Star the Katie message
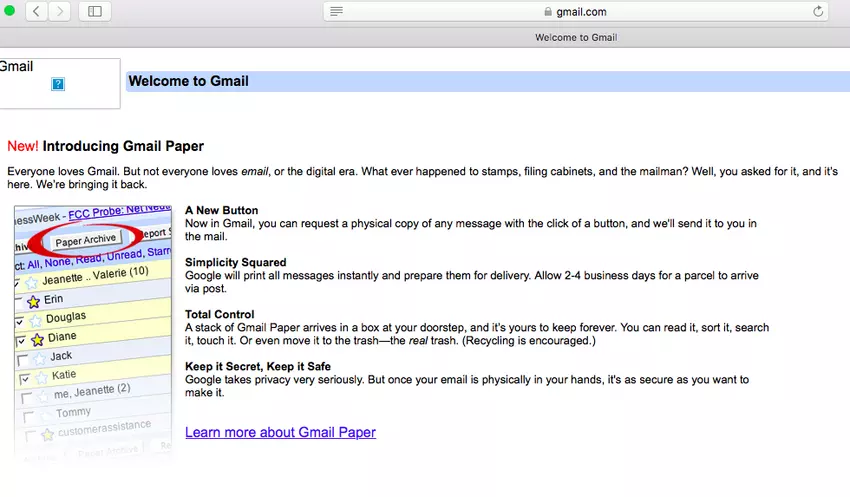Viewport: 850px width, 497px height. click(42, 378)
